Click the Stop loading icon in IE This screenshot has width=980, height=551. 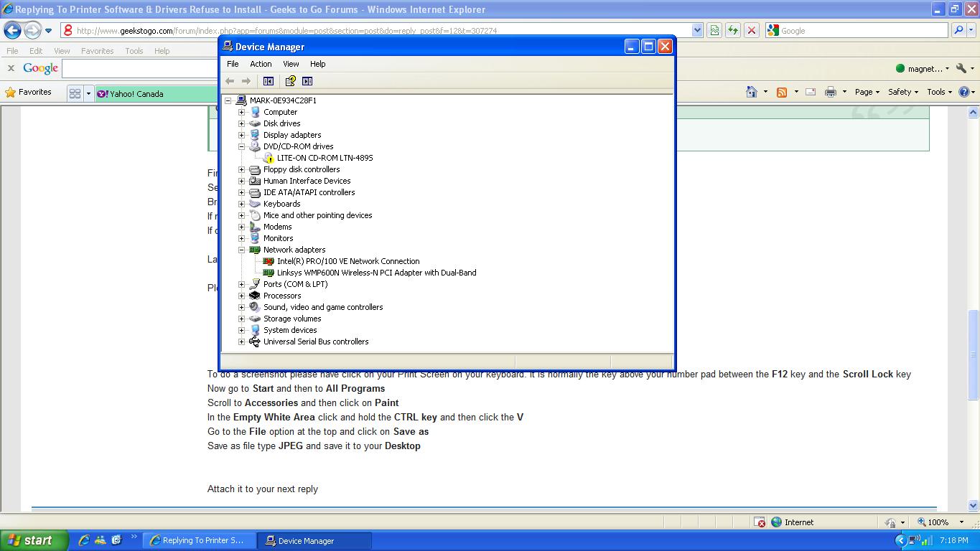click(x=752, y=30)
